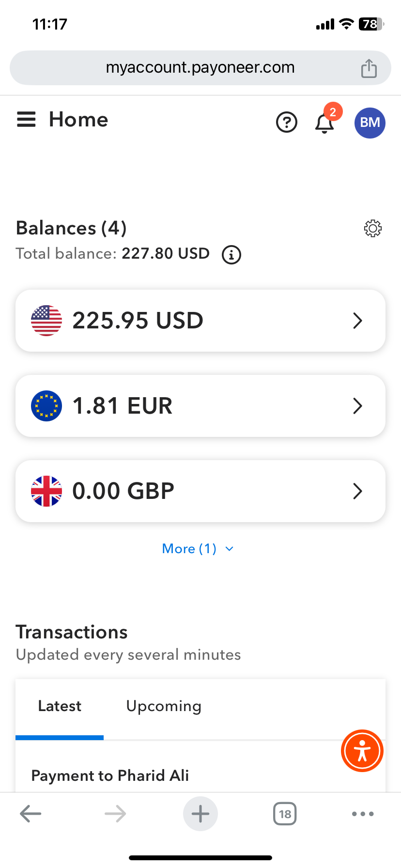Open browser three-dot more menu
This screenshot has height=868, width=401.
pyautogui.click(x=363, y=814)
